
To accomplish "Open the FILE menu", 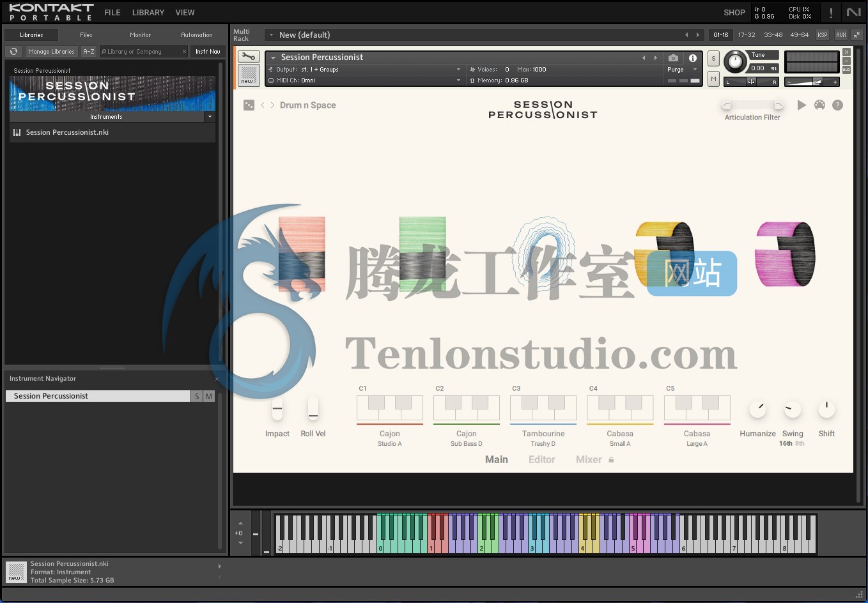I will tap(112, 12).
